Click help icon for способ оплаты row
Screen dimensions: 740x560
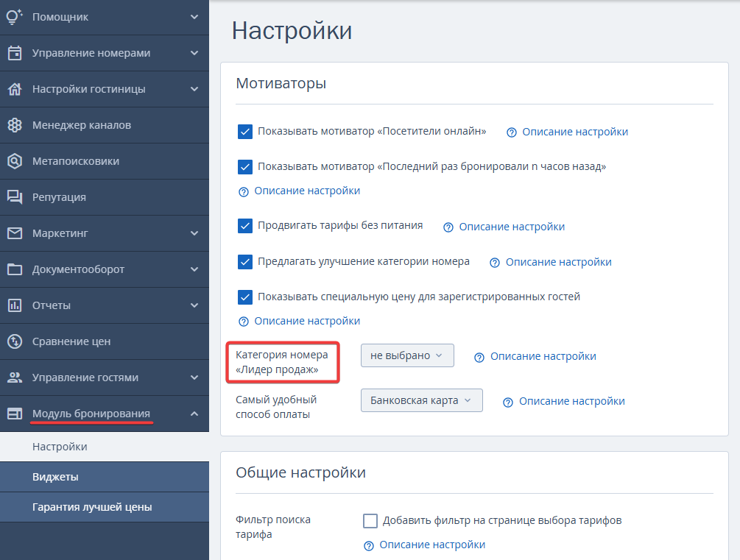pyautogui.click(x=508, y=402)
